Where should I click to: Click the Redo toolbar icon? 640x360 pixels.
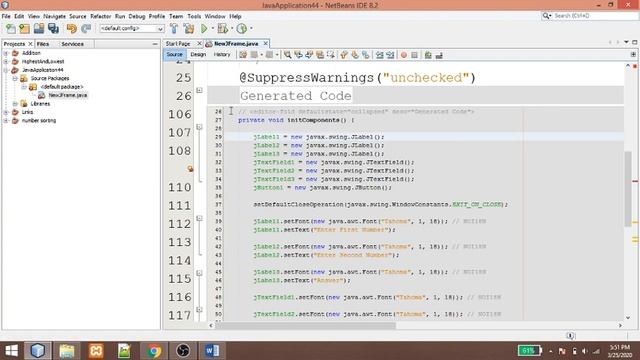point(86,29)
